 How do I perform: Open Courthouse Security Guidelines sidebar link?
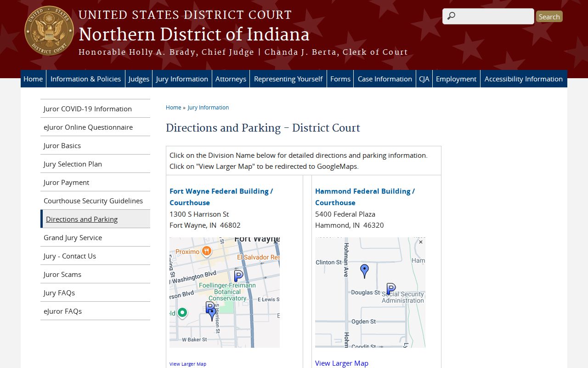pos(95,201)
